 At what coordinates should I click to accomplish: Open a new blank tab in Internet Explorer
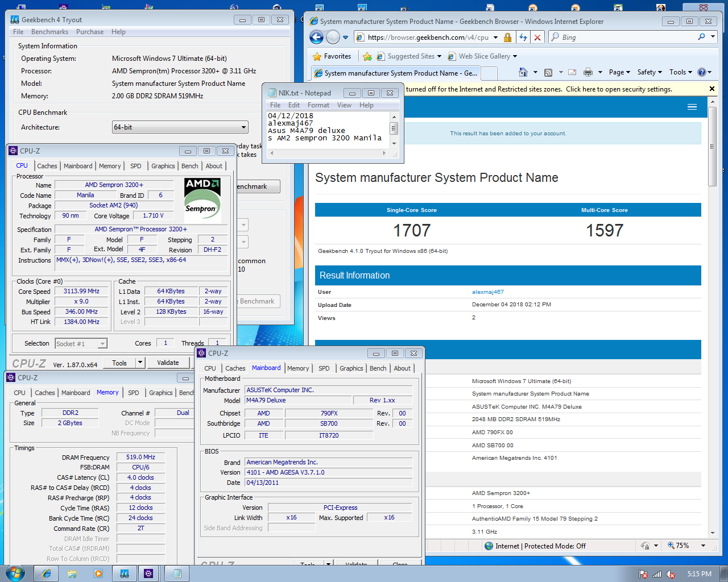[x=489, y=73]
